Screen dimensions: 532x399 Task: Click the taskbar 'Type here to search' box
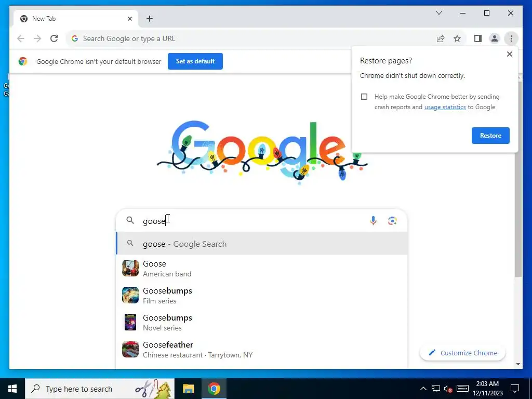[100, 389]
